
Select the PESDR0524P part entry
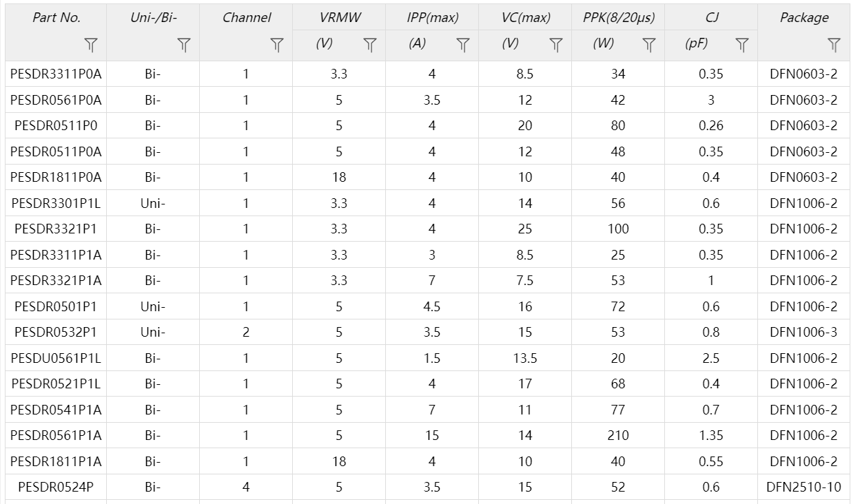point(56,487)
